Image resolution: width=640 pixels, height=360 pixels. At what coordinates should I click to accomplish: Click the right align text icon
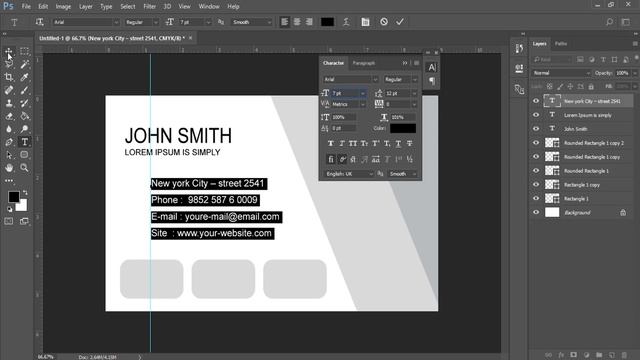pos(309,22)
